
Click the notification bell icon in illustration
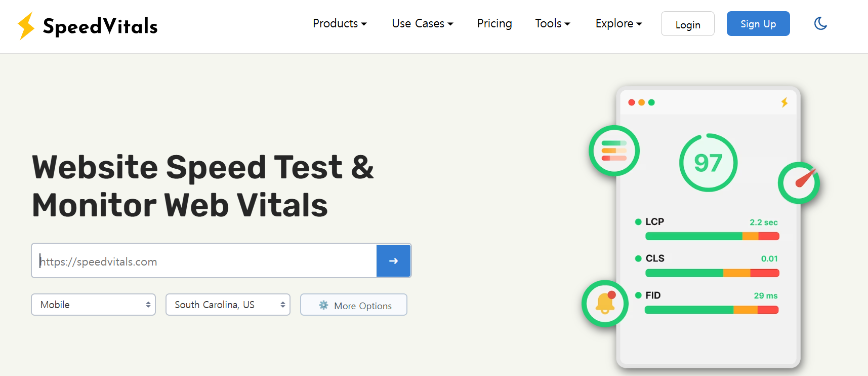click(605, 304)
